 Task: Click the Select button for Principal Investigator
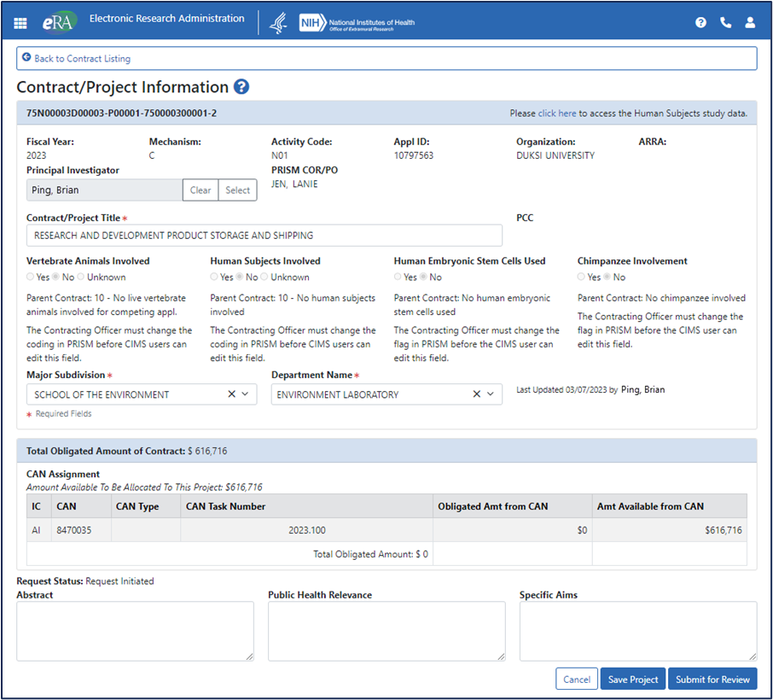pos(237,190)
